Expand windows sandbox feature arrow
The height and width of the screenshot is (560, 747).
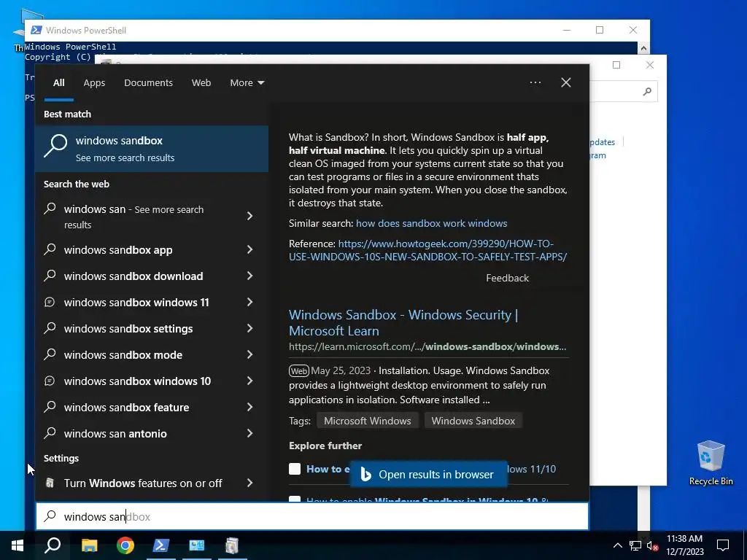coord(249,407)
